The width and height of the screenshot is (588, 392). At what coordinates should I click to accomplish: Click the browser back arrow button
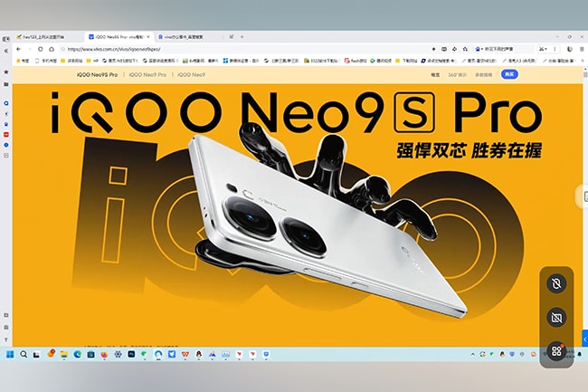[x=16, y=48]
